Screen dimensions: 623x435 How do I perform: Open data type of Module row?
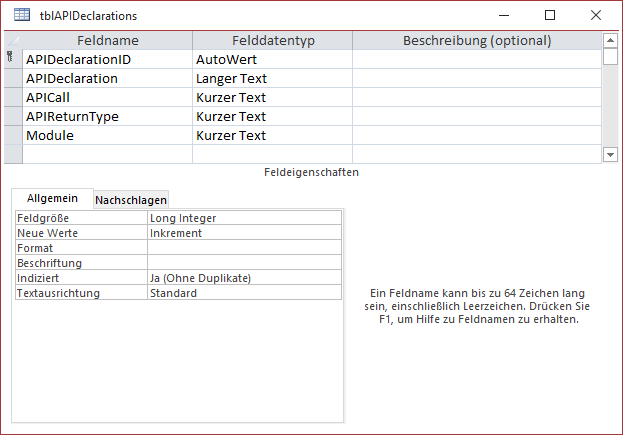click(x=273, y=135)
